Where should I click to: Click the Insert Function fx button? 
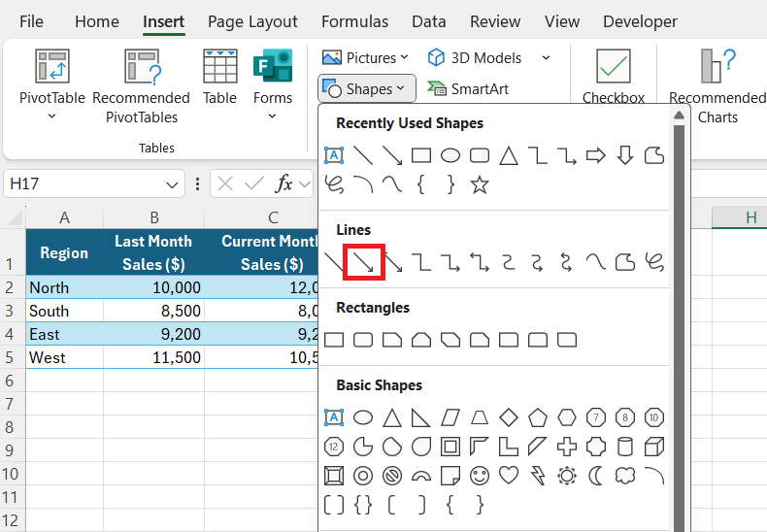[x=283, y=184]
